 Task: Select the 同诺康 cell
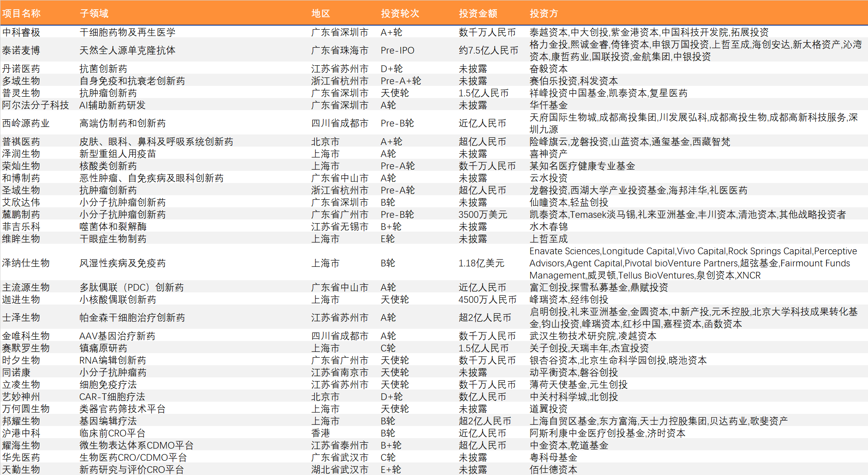[x=16, y=372]
